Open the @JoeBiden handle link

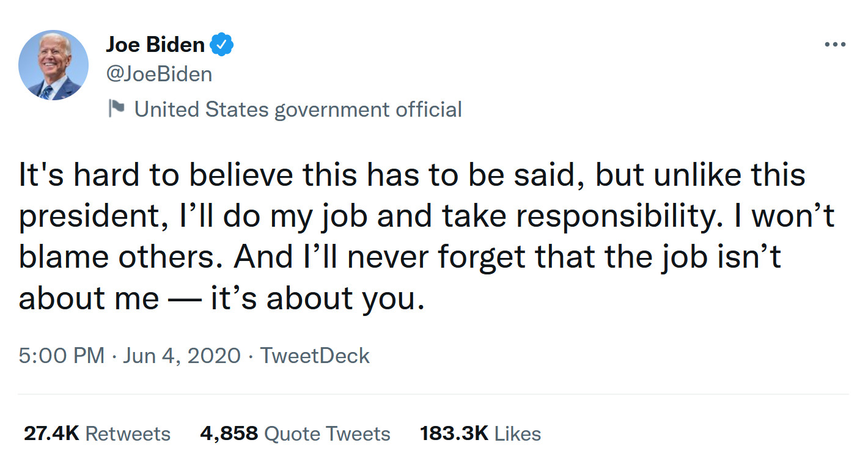(x=159, y=75)
